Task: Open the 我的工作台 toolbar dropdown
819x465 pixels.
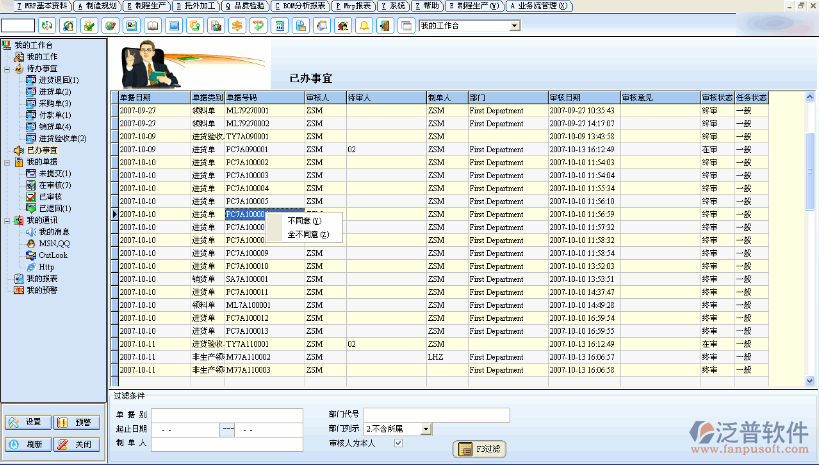Action: pos(515,25)
